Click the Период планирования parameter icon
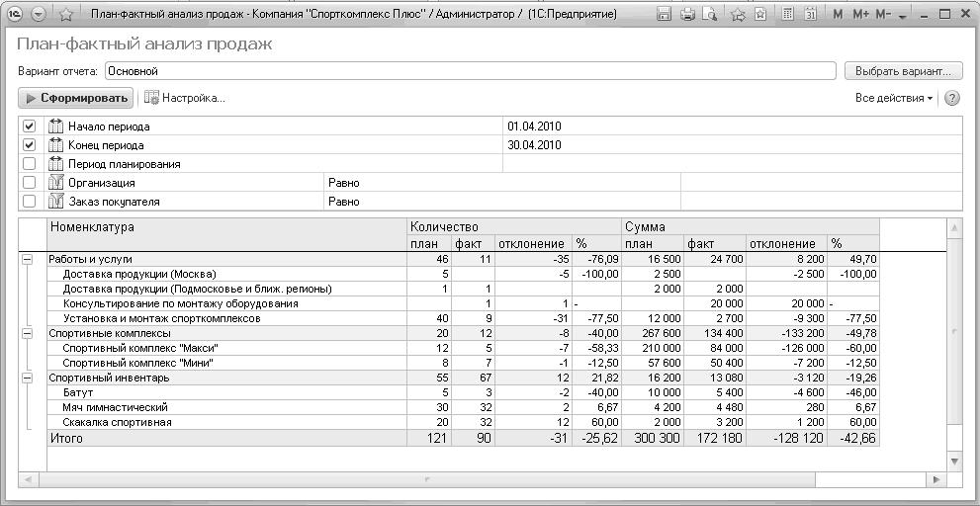Screen dimensions: 980x506 click(x=56, y=164)
